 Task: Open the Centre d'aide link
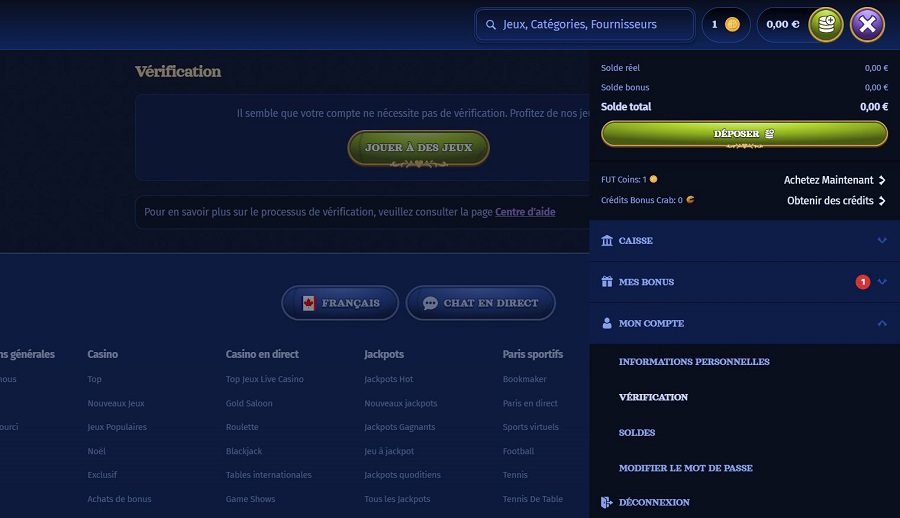click(x=525, y=212)
